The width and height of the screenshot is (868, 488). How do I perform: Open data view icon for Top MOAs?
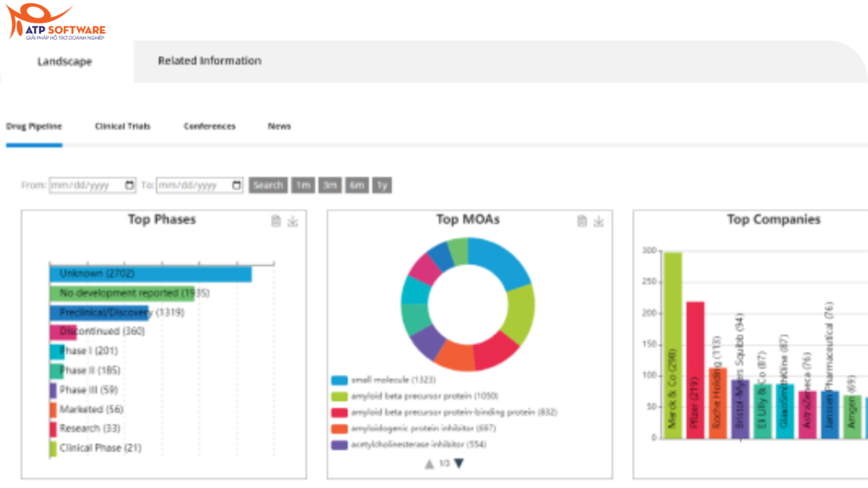tap(582, 222)
